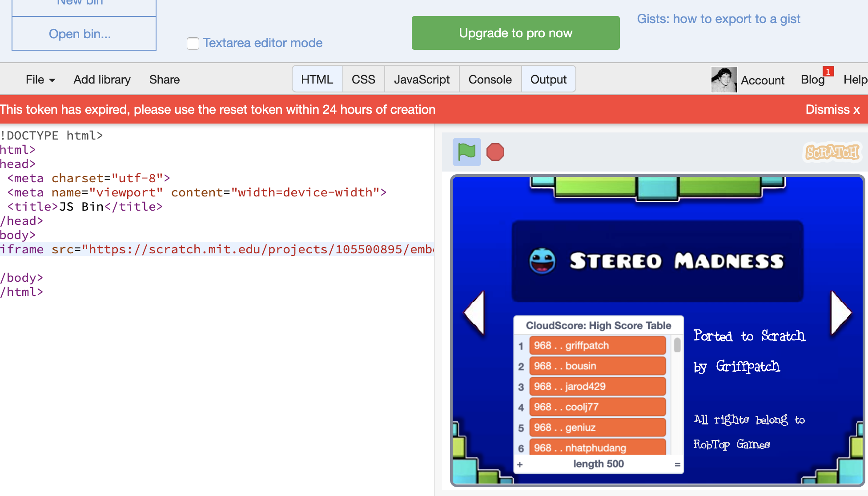Open the Console tab
Viewport: 868px width, 496px height.
(490, 79)
